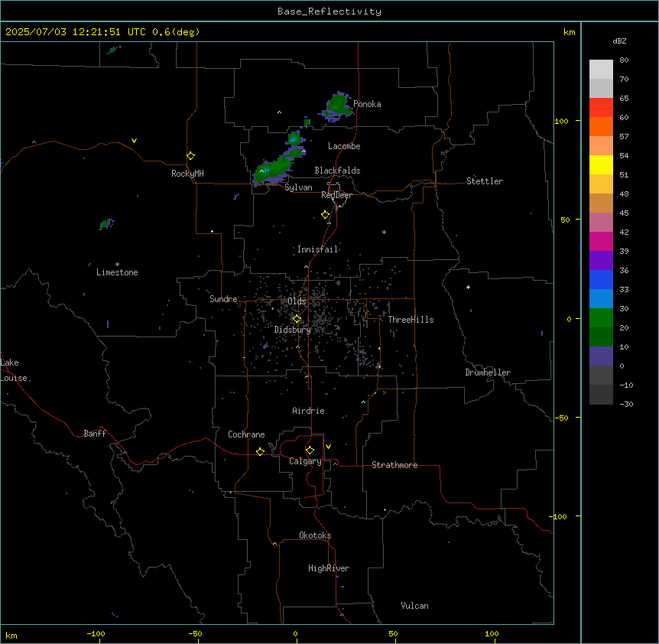Click the blue 33-36 dBZ color swatch
The image size is (659, 644).
(601, 279)
